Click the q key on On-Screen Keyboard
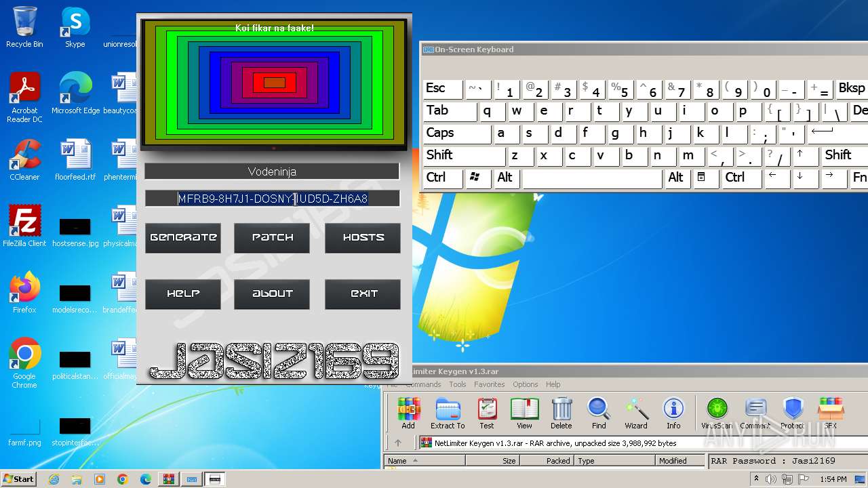The height and width of the screenshot is (488, 868). pos(492,111)
